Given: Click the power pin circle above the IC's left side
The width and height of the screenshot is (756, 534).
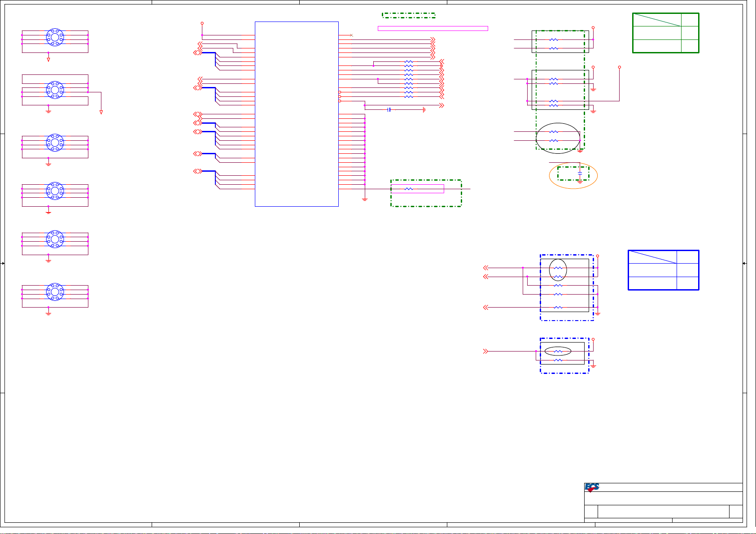Looking at the screenshot, I should (x=202, y=23).
